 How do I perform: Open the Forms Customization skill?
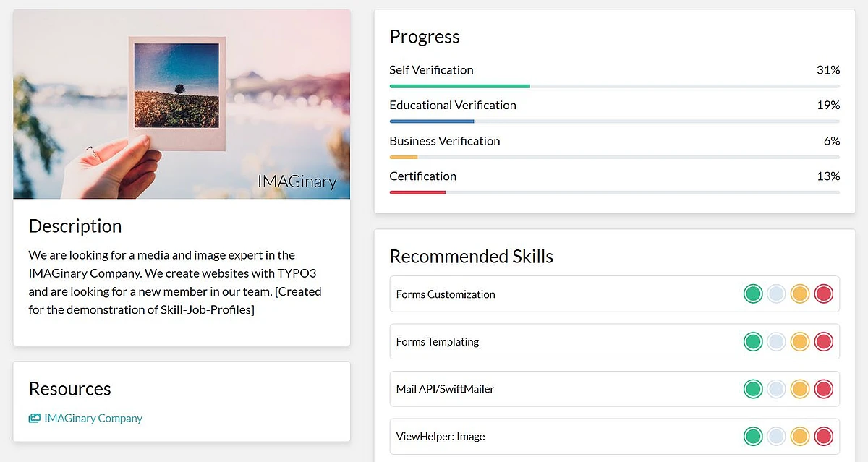[446, 294]
